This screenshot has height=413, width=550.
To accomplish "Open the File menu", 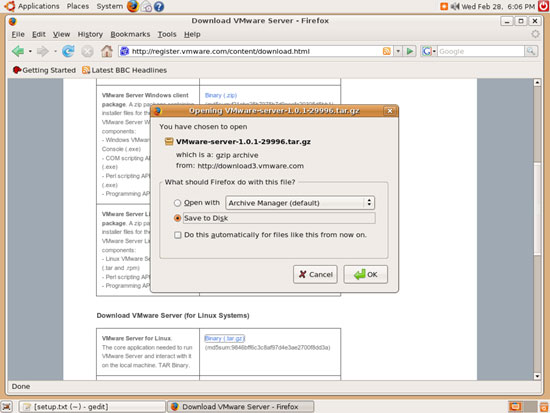I will (x=18, y=34).
